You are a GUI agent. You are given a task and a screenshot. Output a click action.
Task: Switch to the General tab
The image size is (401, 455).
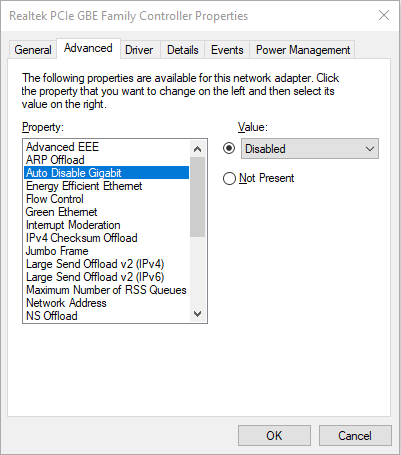33,50
